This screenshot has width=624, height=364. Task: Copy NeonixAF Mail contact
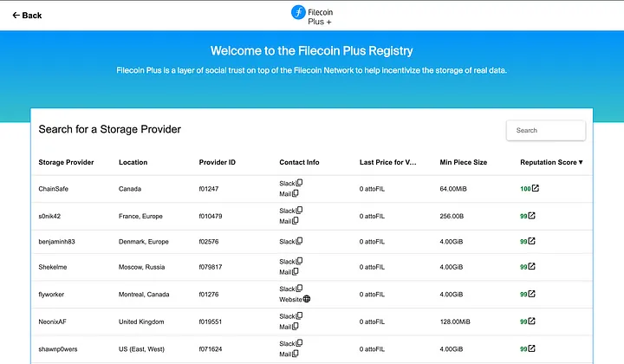point(296,327)
